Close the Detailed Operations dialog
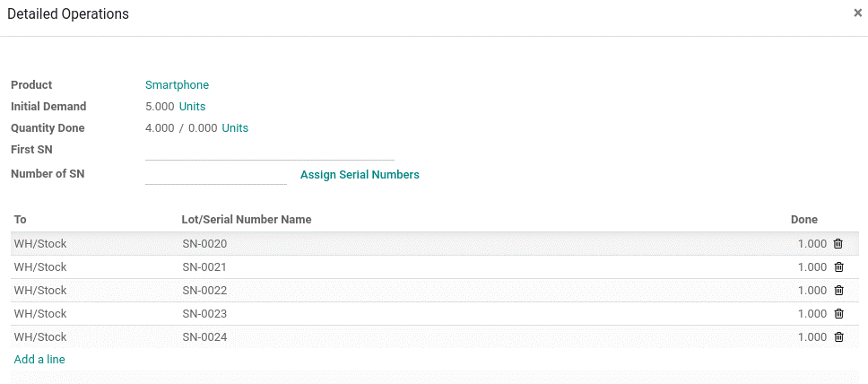The image size is (868, 384). (857, 13)
